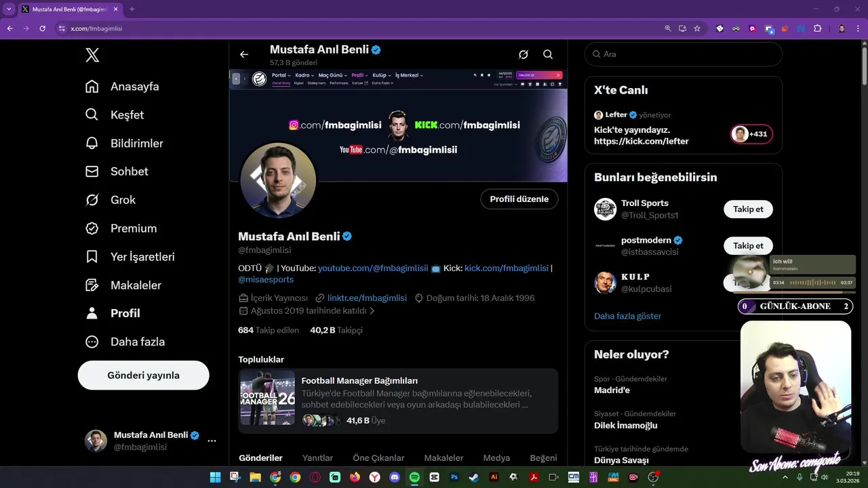Switch to Beğeni tab
868x488 pixels.
pos(543,458)
